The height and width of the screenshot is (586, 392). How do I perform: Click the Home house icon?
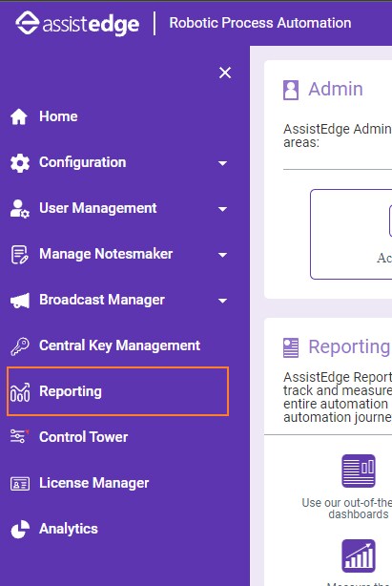(x=19, y=116)
